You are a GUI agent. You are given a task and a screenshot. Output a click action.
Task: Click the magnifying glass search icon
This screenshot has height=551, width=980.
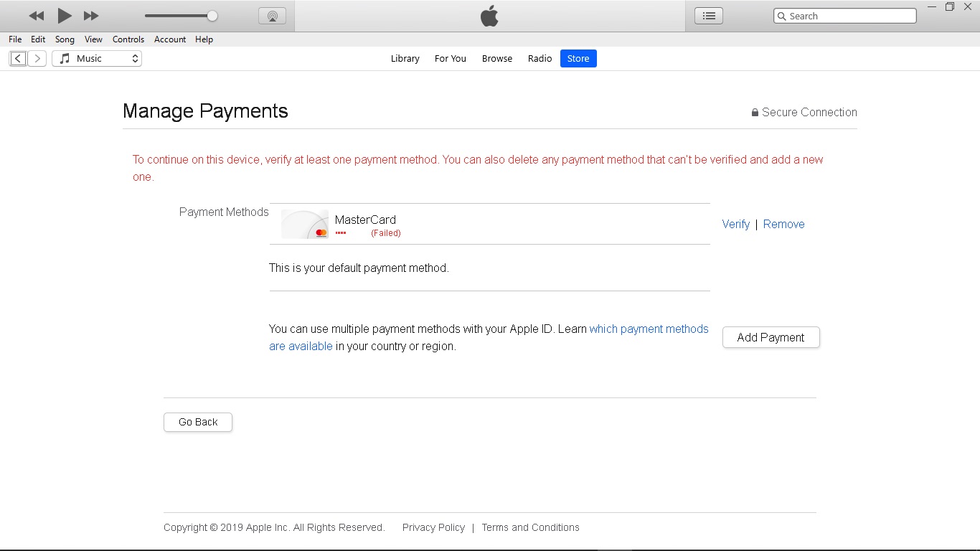click(x=781, y=16)
